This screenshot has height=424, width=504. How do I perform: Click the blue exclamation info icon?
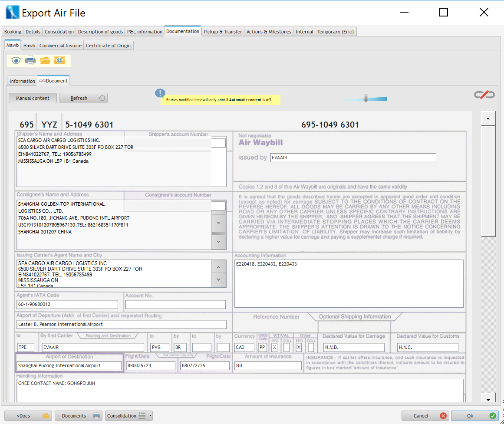coord(160,93)
